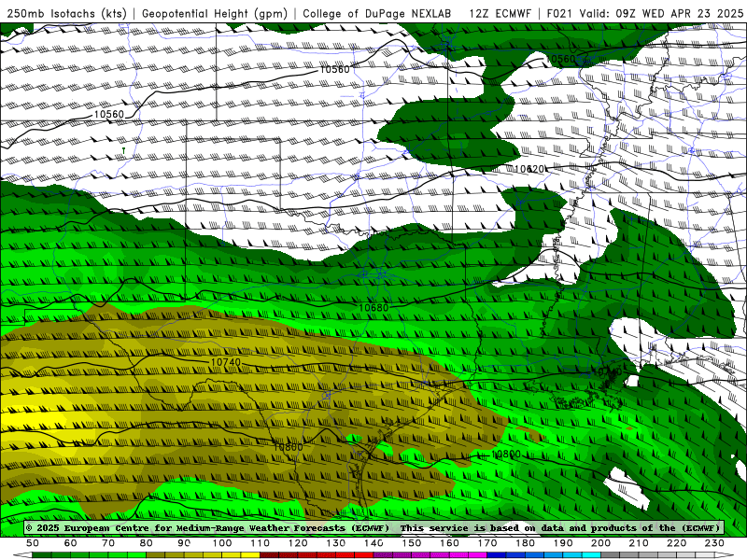
Task: Click the darkest green swatch in the color bar
Action: pos(42,555)
